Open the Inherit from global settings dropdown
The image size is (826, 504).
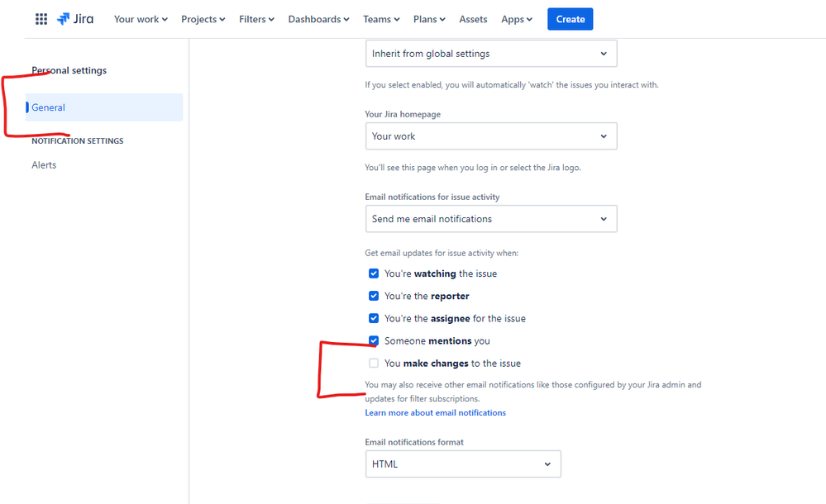pyautogui.click(x=491, y=53)
